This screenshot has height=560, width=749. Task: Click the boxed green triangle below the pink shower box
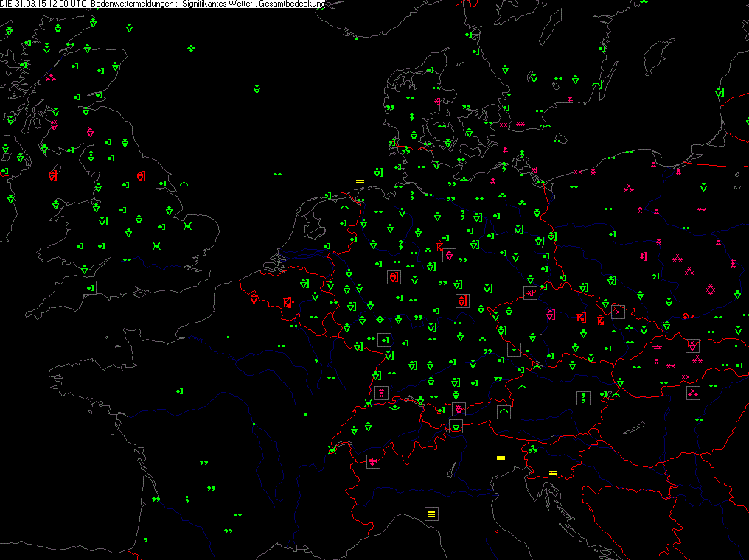[456, 427]
